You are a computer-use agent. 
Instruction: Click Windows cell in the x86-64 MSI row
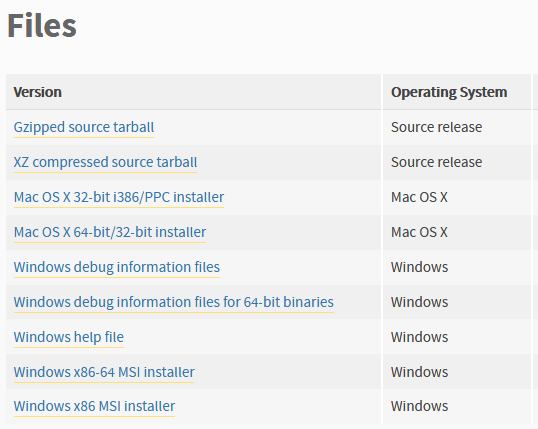pos(419,372)
